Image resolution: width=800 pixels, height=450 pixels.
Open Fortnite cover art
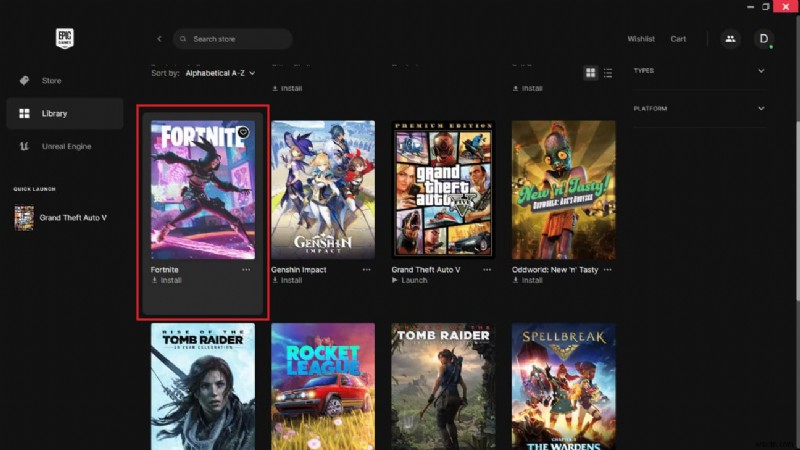point(203,190)
